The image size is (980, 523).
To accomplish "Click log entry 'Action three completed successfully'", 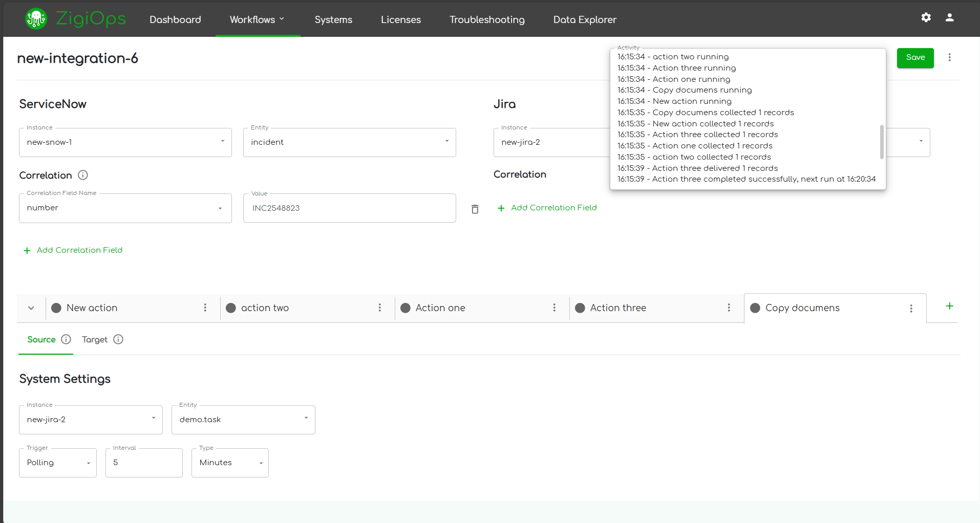I will tap(747, 179).
